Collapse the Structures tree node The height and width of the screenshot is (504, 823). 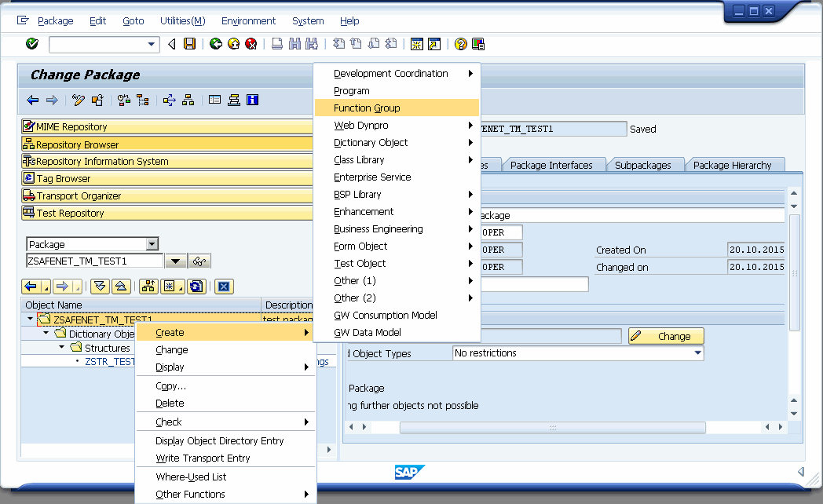61,347
